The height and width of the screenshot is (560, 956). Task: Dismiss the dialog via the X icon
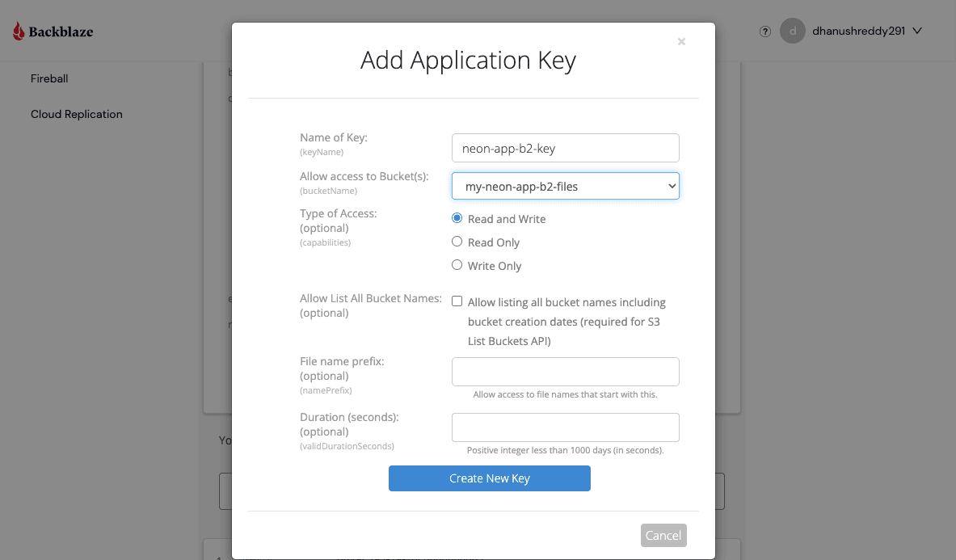681,41
